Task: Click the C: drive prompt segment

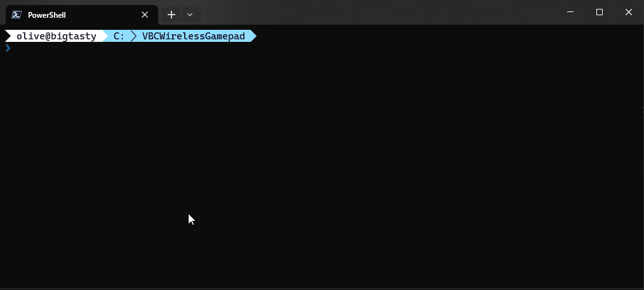Action: click(x=119, y=36)
